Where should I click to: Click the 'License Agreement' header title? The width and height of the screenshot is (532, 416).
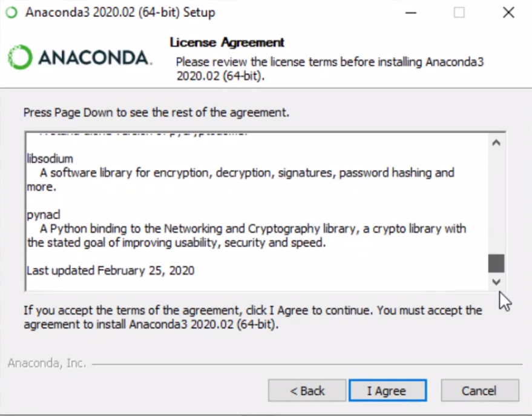click(227, 42)
